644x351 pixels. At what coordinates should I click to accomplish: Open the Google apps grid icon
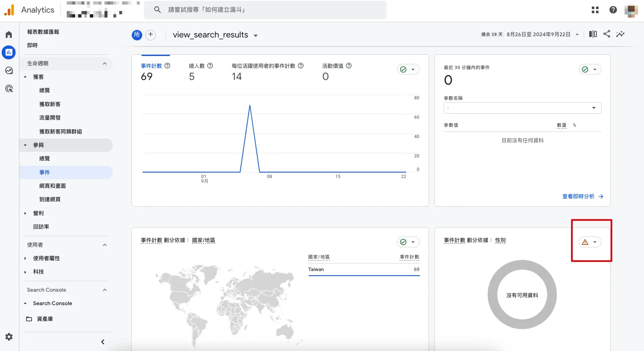tap(595, 10)
